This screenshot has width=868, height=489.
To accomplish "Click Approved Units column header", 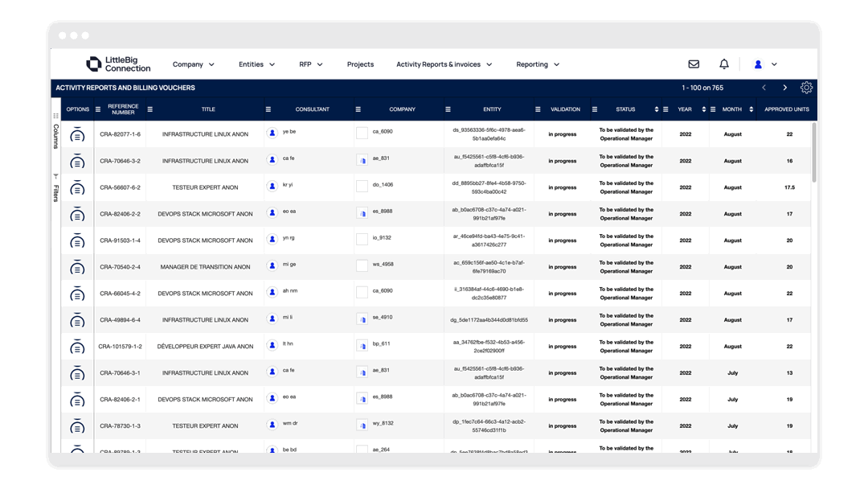I will [787, 109].
